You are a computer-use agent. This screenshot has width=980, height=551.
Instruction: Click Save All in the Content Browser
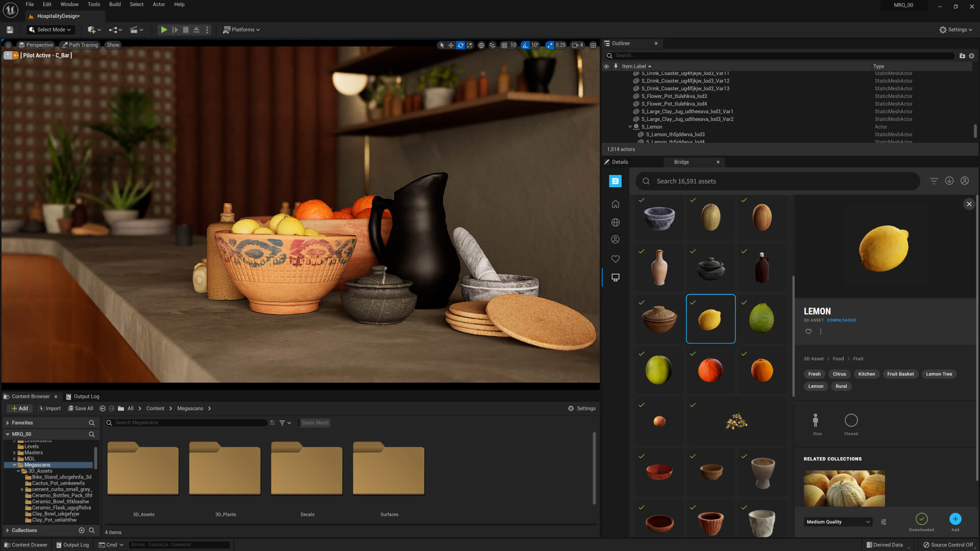click(x=81, y=408)
